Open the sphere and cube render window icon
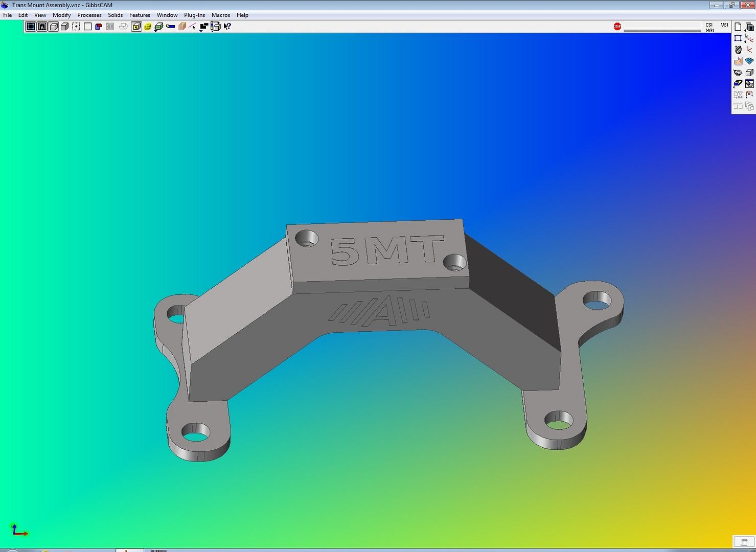Image resolution: width=756 pixels, height=552 pixels. (749, 84)
